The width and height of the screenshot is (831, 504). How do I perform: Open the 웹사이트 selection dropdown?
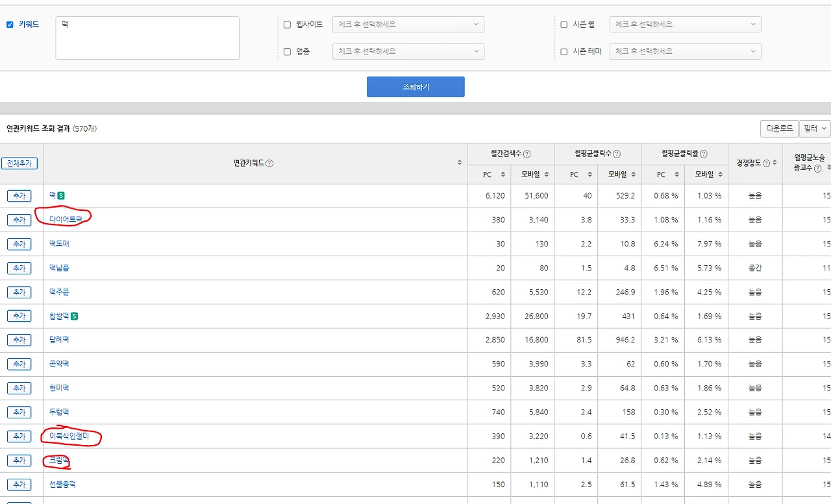(x=408, y=25)
